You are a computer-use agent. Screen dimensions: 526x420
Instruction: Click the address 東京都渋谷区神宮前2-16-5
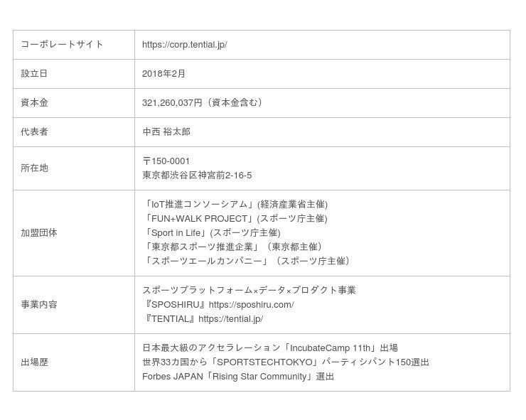197,176
